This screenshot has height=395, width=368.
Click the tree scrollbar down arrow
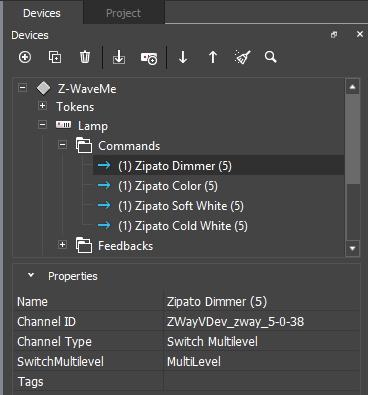(353, 248)
